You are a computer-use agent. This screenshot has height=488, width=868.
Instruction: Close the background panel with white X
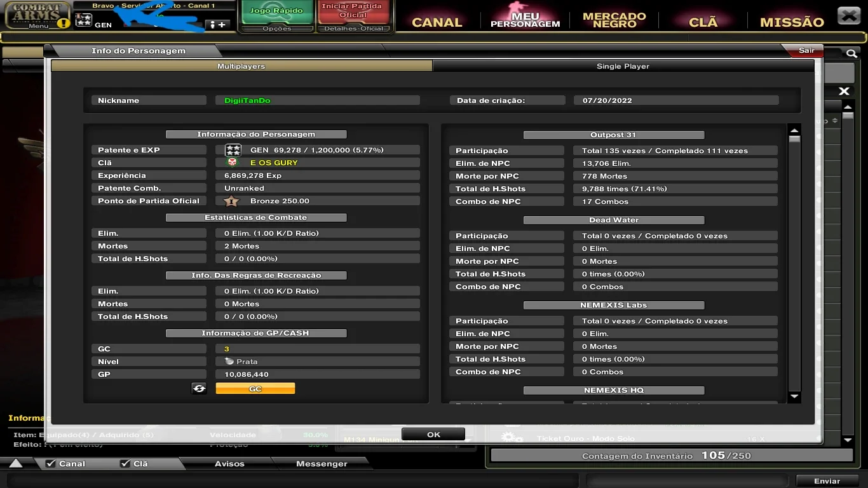[x=844, y=91]
